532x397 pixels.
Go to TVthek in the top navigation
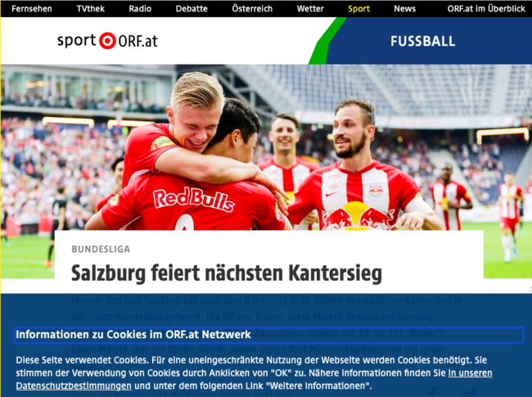(91, 8)
